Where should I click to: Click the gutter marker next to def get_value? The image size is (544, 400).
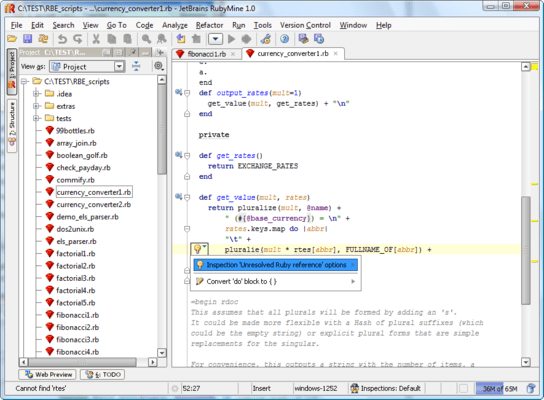coord(178,197)
